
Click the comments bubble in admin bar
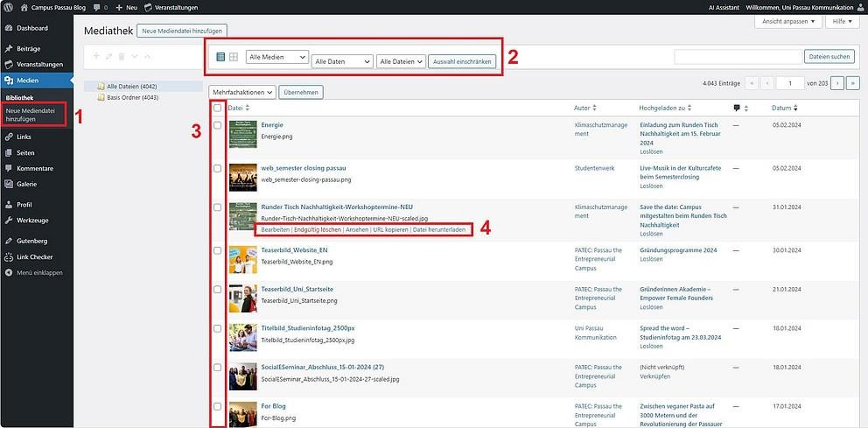pyautogui.click(x=97, y=8)
